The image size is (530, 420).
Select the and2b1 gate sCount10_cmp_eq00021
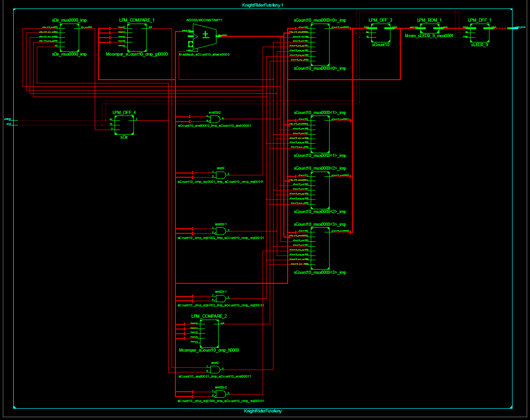[x=221, y=231]
